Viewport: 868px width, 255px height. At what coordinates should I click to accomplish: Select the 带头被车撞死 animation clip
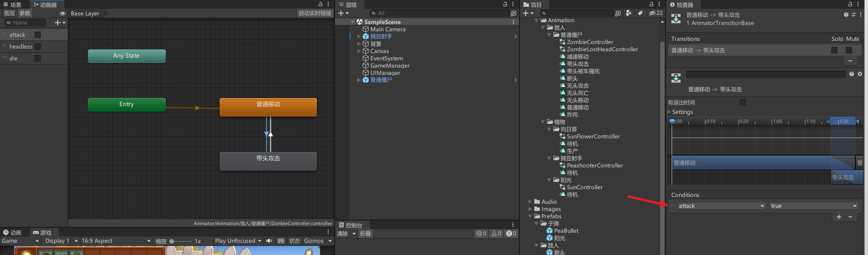(x=580, y=71)
